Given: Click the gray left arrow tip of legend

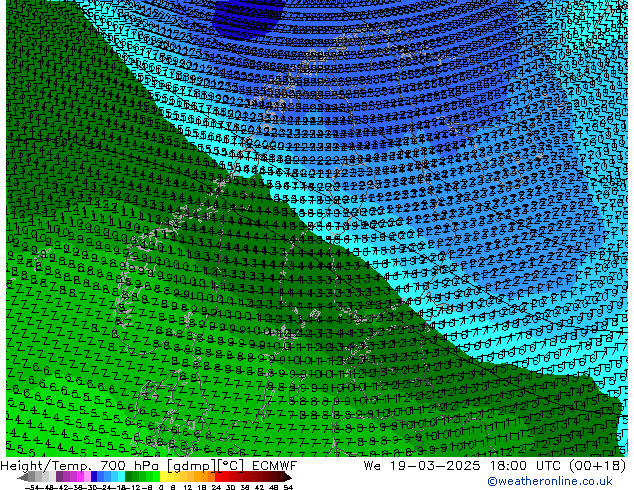Looking at the screenshot, I should click(x=22, y=477).
